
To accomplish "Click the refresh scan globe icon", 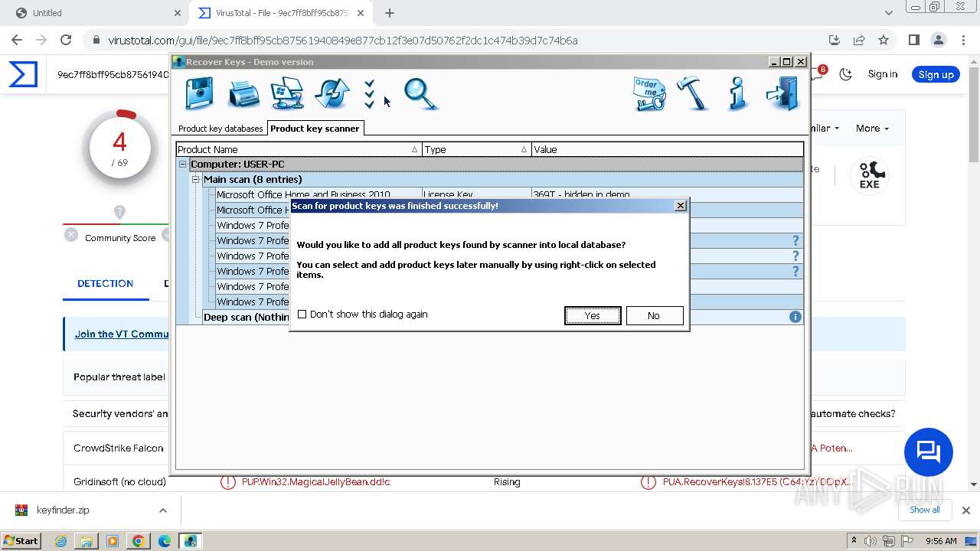I will [x=332, y=94].
